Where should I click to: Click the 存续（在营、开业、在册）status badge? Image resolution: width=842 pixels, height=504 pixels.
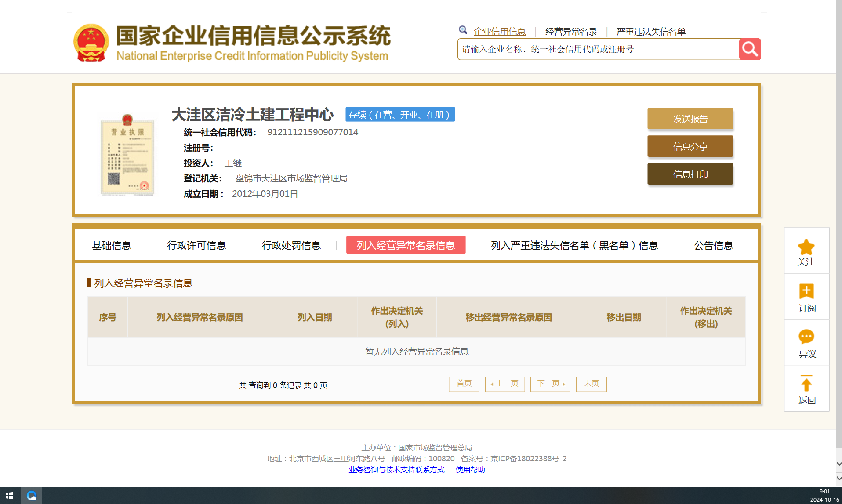[400, 114]
